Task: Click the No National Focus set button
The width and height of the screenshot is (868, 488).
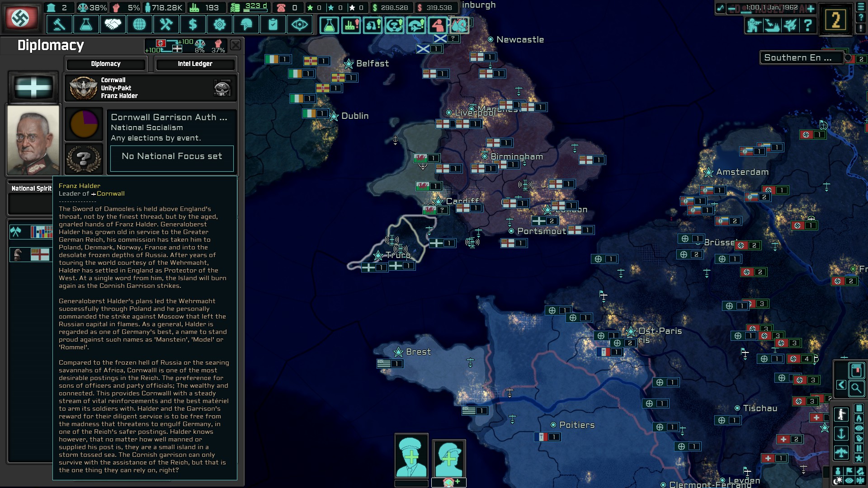Action: click(x=172, y=157)
